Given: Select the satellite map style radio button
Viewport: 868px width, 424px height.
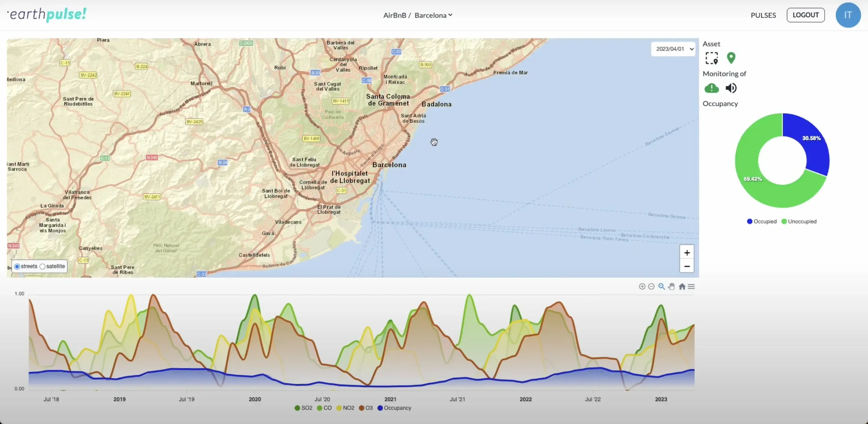Looking at the screenshot, I should point(42,266).
